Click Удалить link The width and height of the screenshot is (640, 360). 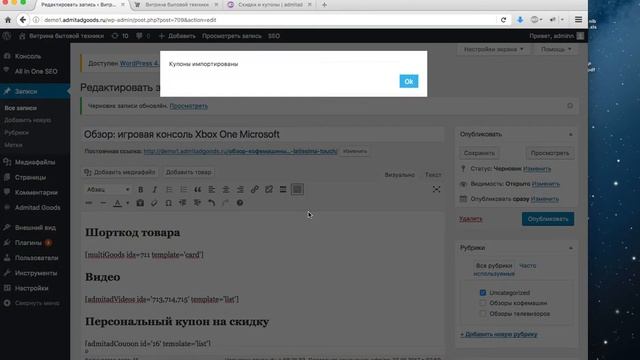(471, 219)
